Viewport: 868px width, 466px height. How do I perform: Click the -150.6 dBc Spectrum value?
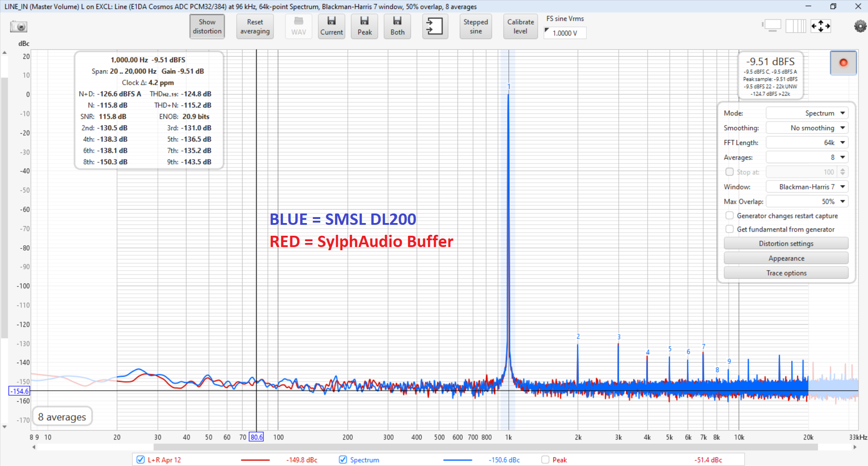(504, 460)
